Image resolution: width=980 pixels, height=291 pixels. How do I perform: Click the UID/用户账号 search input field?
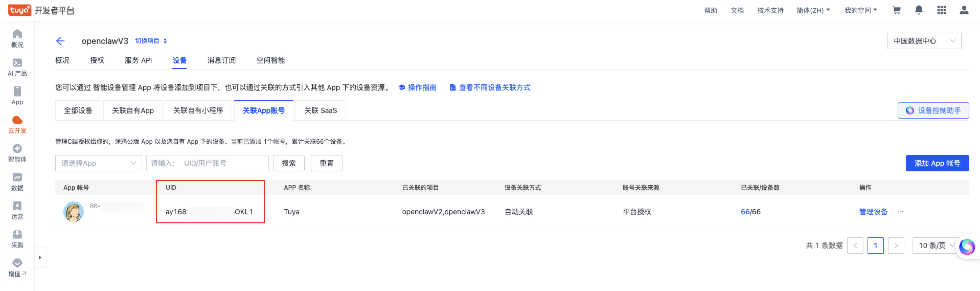pyautogui.click(x=207, y=163)
